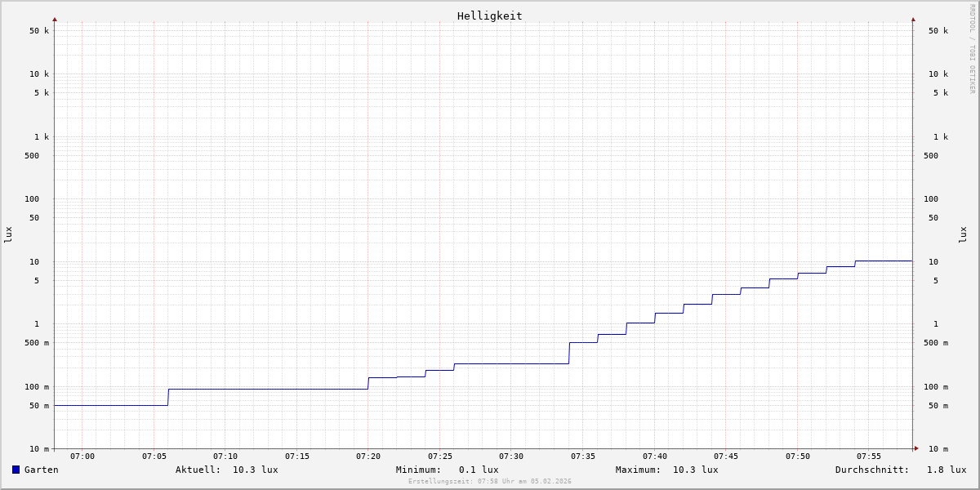The width and height of the screenshot is (980, 490).
Task: Click the red arrow atop right axis
Action: coord(913,19)
